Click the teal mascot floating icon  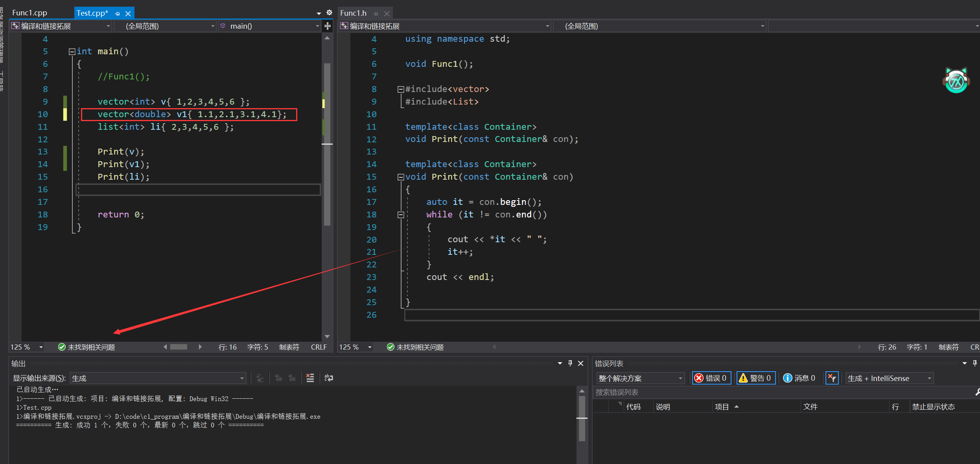point(956,81)
